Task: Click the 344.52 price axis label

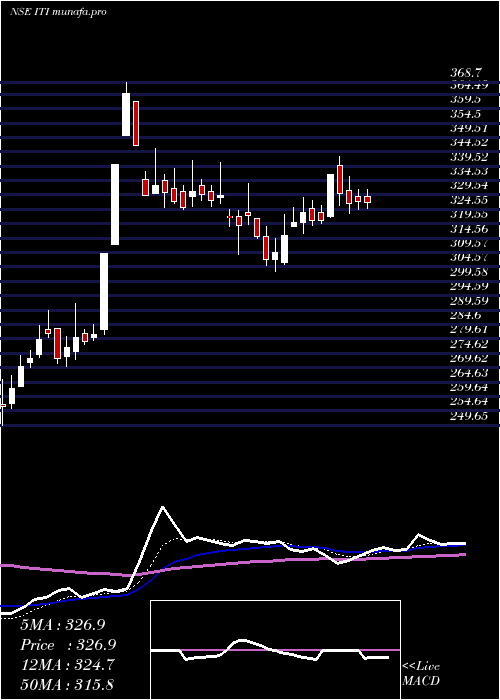Action: tap(468, 142)
